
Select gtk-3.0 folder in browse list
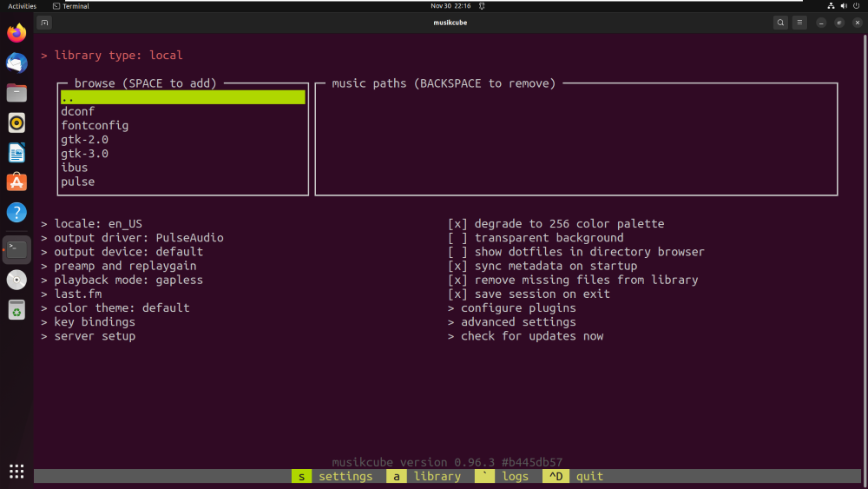tap(182, 154)
